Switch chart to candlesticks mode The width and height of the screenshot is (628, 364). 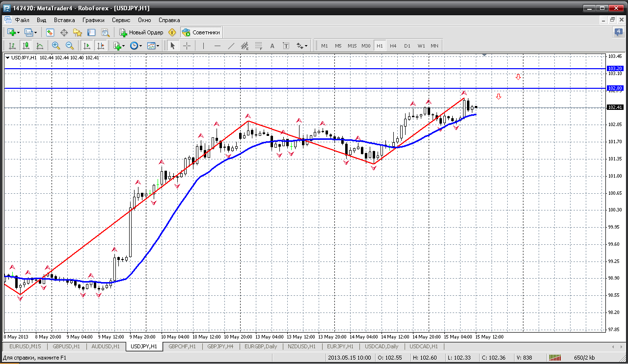coord(26,46)
